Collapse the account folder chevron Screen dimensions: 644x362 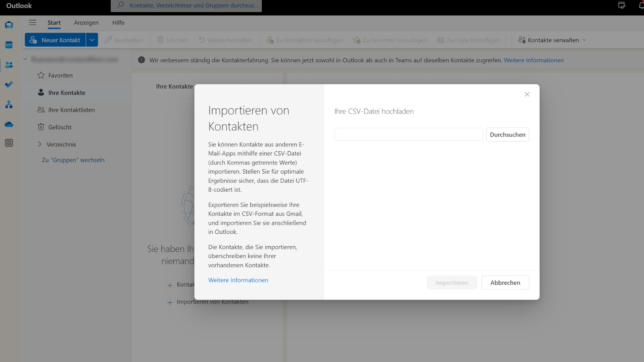tap(25, 59)
